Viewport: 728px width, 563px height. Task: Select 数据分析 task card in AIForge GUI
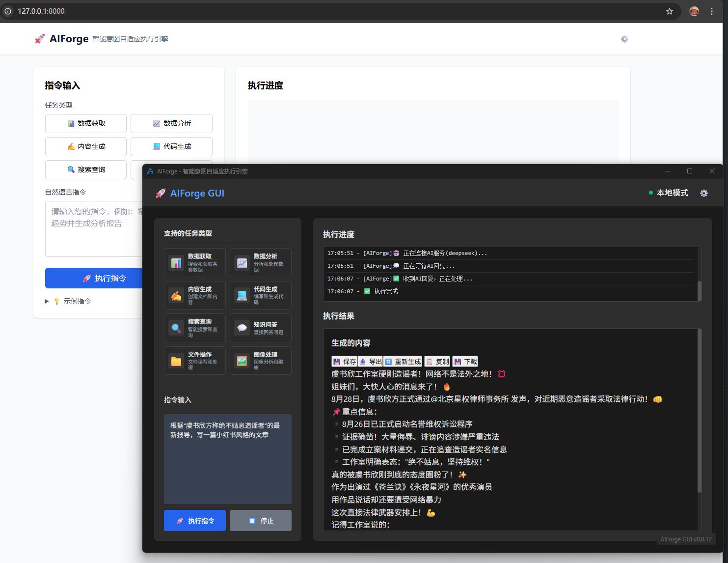click(261, 263)
